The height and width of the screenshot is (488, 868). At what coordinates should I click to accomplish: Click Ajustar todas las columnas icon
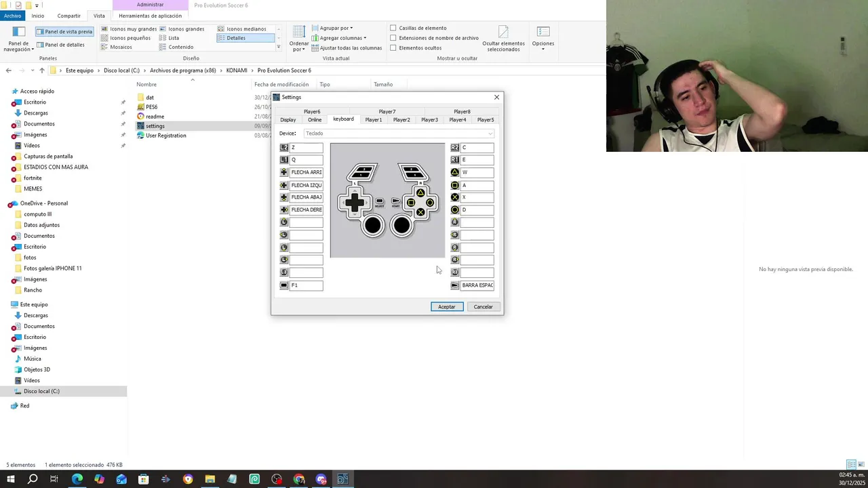coord(315,48)
